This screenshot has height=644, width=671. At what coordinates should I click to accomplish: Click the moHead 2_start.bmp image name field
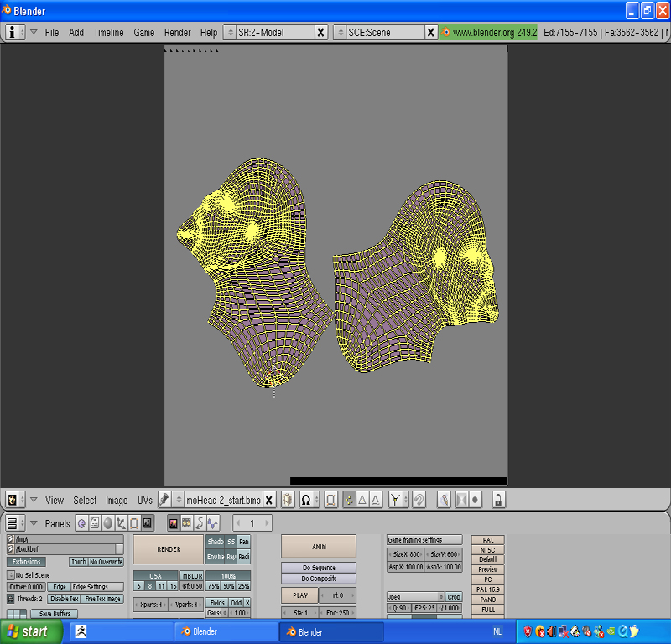(223, 500)
